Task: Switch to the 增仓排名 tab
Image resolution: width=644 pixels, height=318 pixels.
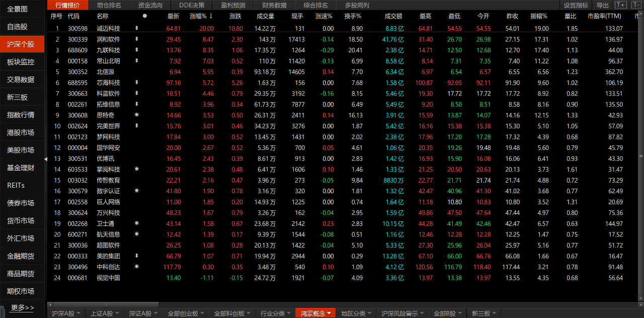Action: coord(109,5)
